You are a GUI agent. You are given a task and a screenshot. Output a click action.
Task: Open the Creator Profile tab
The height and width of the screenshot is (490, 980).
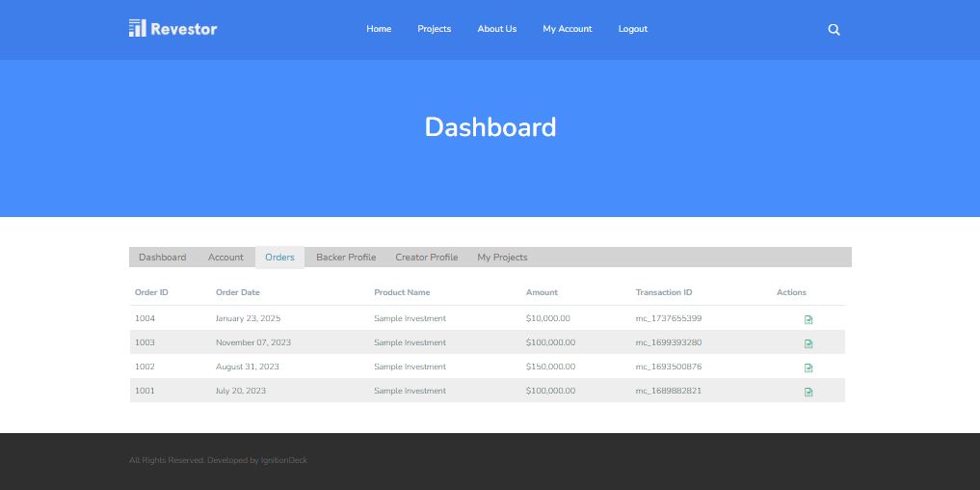click(x=427, y=258)
